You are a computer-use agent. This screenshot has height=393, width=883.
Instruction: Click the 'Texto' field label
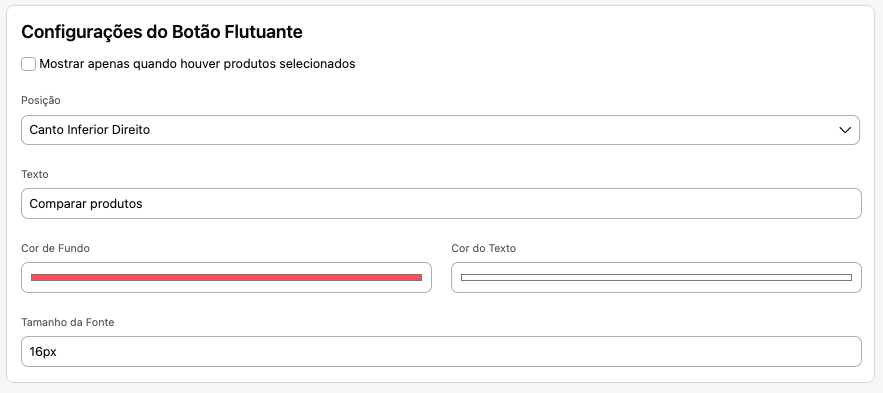(35, 174)
